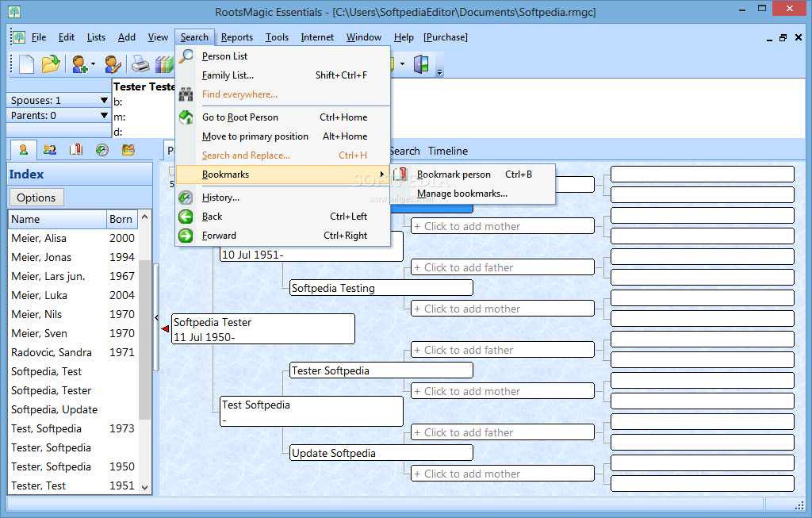Viewport: 812px width, 518px height.
Task: Expand the Bookmarks submenu arrow
Action: pyautogui.click(x=382, y=175)
